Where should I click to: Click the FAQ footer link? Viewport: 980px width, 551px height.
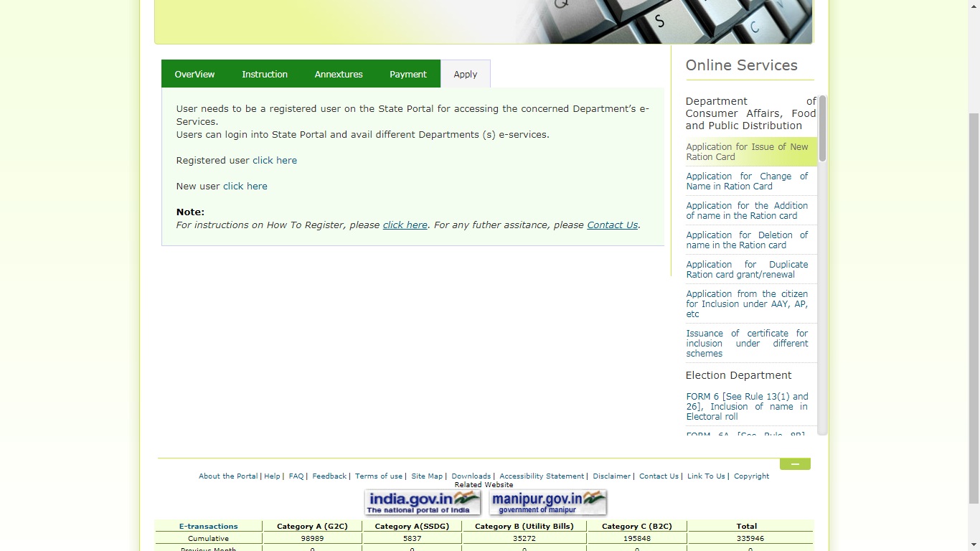coord(296,476)
